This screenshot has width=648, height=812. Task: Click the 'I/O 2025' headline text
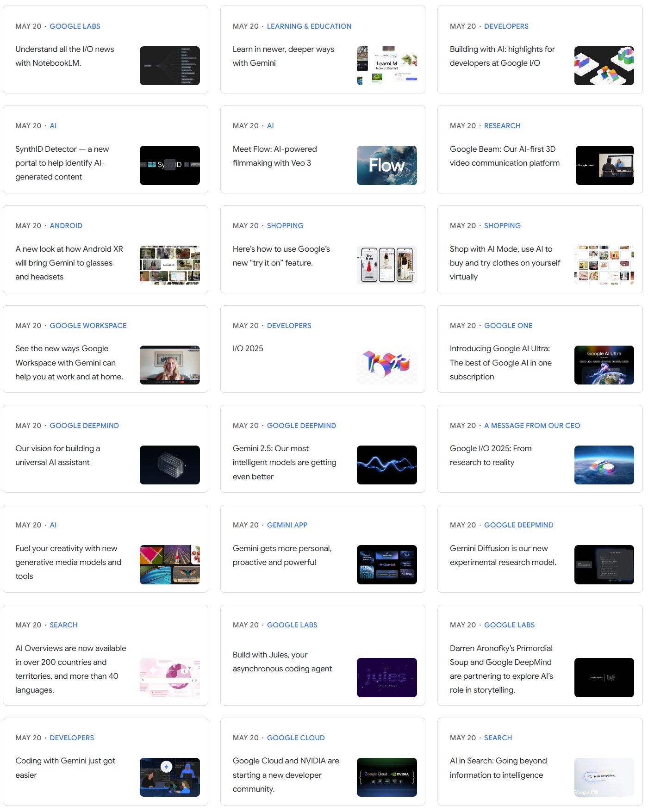pyautogui.click(x=248, y=348)
